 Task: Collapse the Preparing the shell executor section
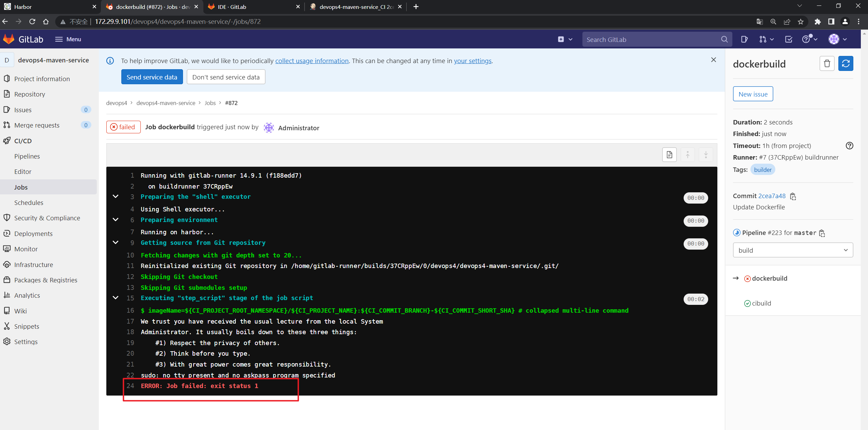point(116,197)
